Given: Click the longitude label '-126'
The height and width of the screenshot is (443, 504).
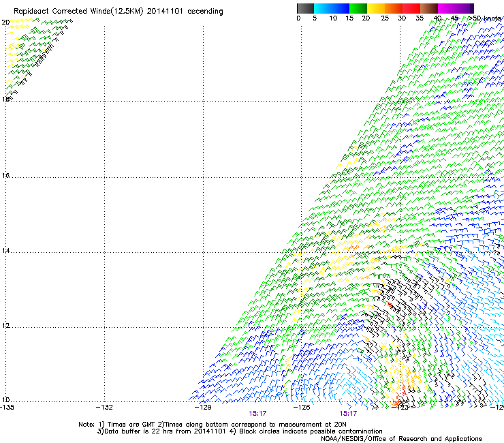Looking at the screenshot, I should coord(302,408).
